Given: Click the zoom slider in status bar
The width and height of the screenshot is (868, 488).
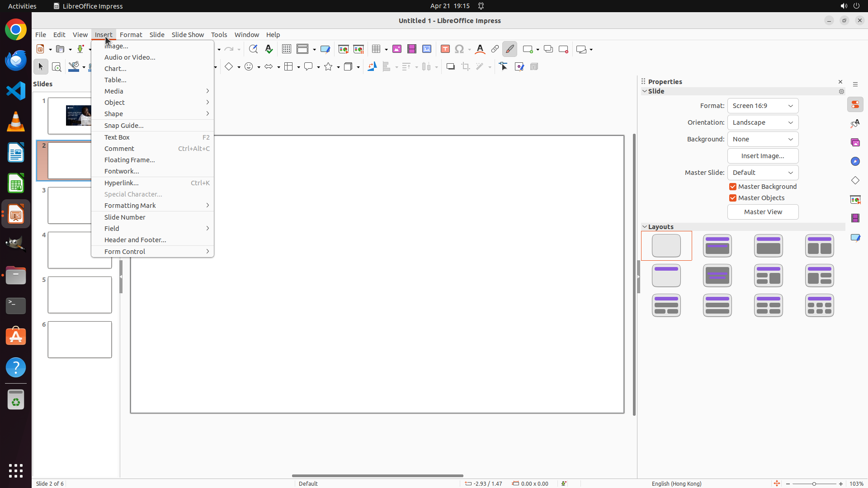Looking at the screenshot, I should pos(814,483).
